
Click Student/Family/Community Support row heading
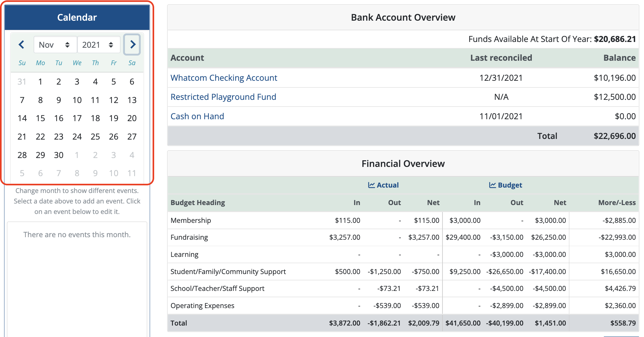tap(228, 272)
